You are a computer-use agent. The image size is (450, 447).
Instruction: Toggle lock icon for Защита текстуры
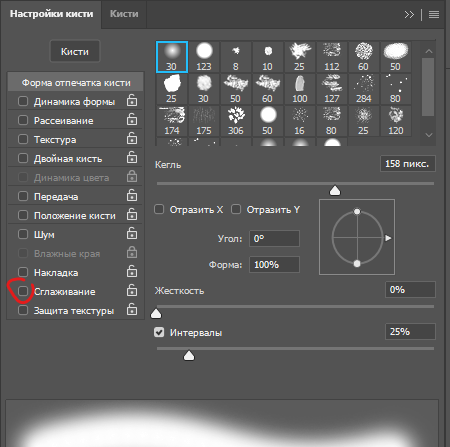[132, 309]
